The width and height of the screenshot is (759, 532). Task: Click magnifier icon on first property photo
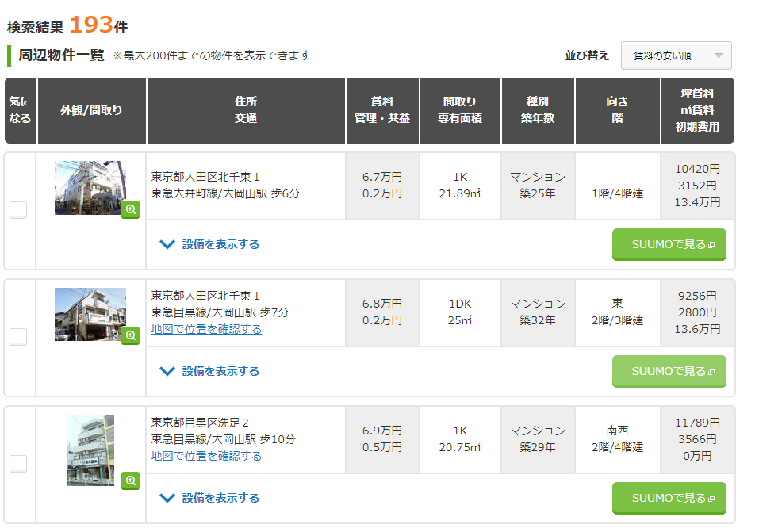tap(131, 210)
